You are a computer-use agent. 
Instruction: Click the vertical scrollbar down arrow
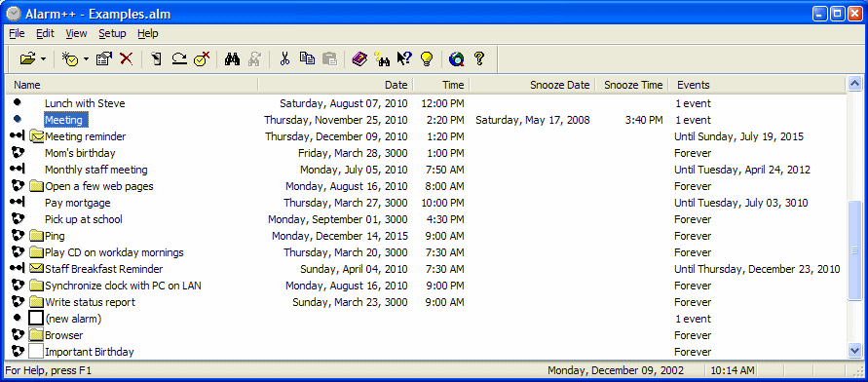coord(855,350)
